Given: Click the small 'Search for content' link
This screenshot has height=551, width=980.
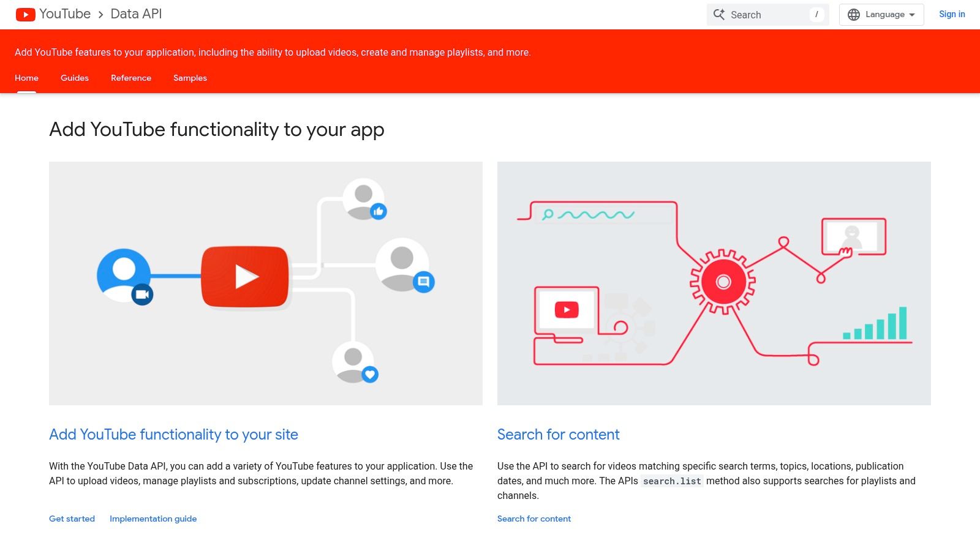Looking at the screenshot, I should pyautogui.click(x=534, y=519).
